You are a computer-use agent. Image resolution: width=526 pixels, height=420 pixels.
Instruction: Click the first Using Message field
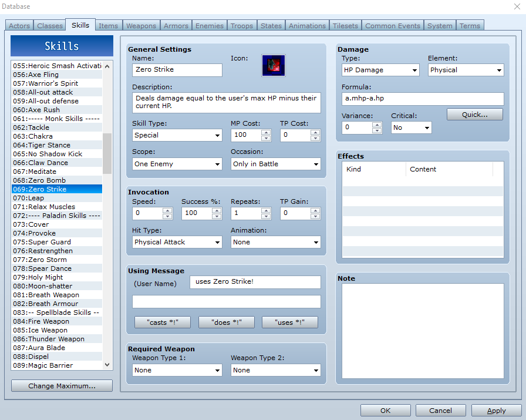point(255,282)
